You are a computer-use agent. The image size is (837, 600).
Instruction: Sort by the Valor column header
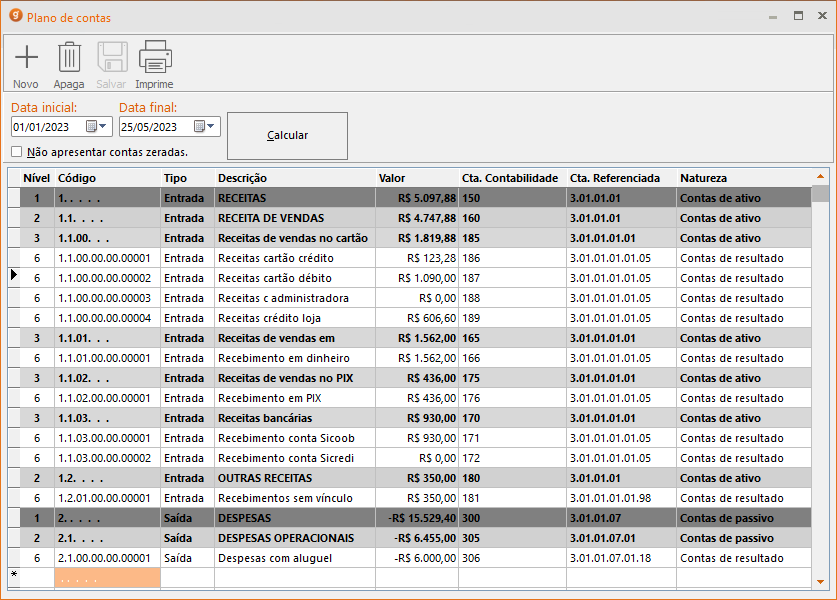click(417, 178)
